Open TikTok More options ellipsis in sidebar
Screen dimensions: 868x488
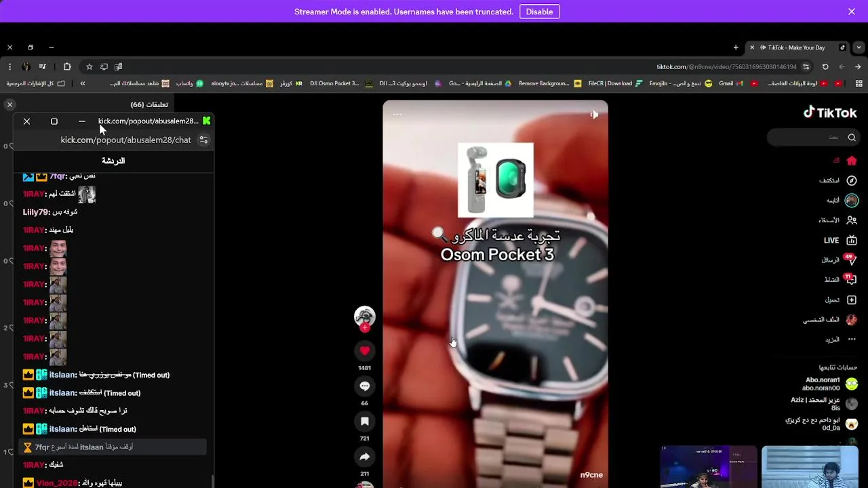(x=852, y=339)
